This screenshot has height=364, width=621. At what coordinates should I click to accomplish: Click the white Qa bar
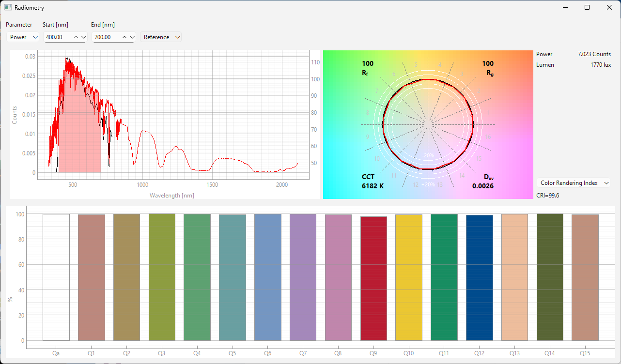click(x=56, y=277)
